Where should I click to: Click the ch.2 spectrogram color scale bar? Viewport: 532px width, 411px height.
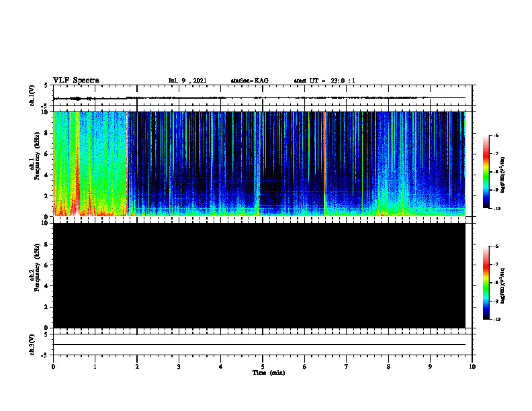(486, 283)
